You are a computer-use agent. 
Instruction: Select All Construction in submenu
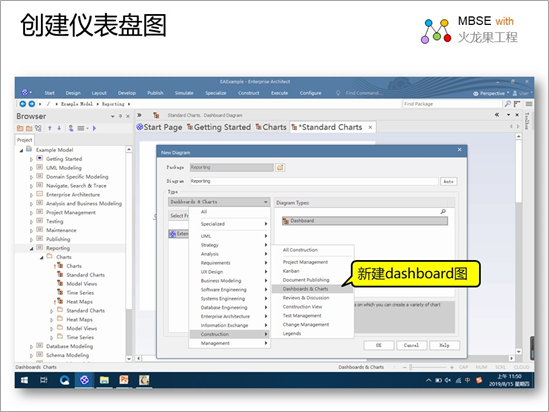(300, 250)
